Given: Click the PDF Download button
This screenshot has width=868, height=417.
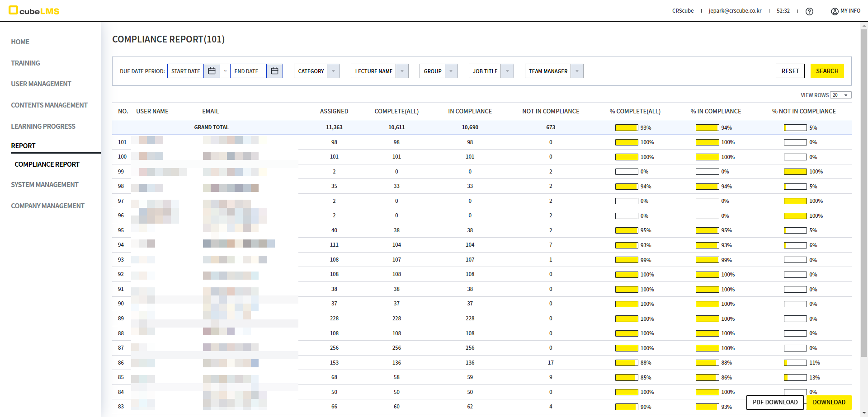Looking at the screenshot, I should click(775, 402).
